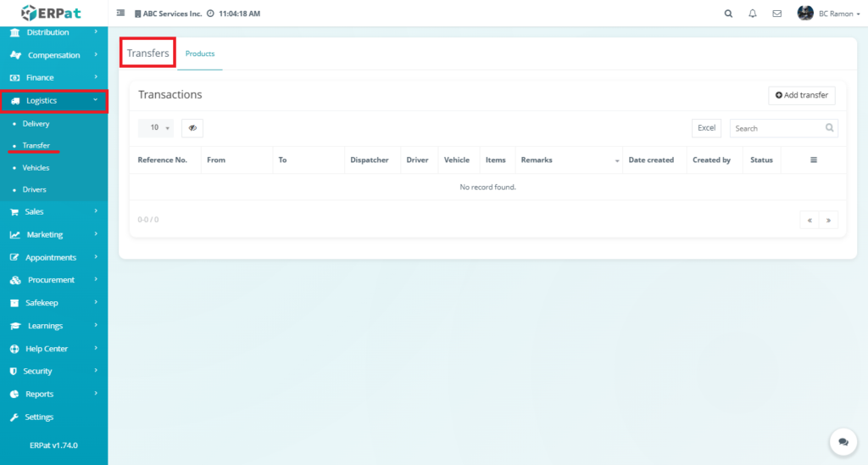This screenshot has height=465, width=868.
Task: Switch to the Products tab
Action: [200, 53]
